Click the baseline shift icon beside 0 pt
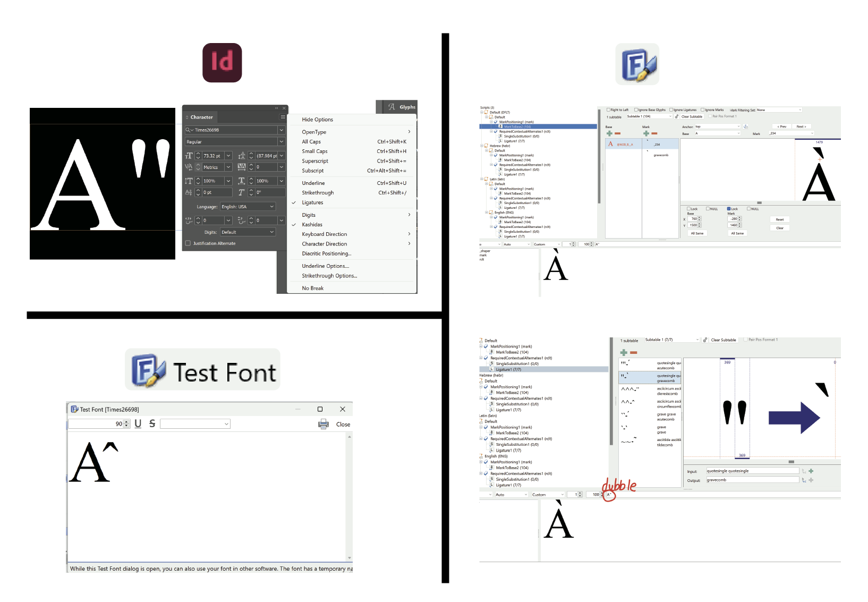 189,192
